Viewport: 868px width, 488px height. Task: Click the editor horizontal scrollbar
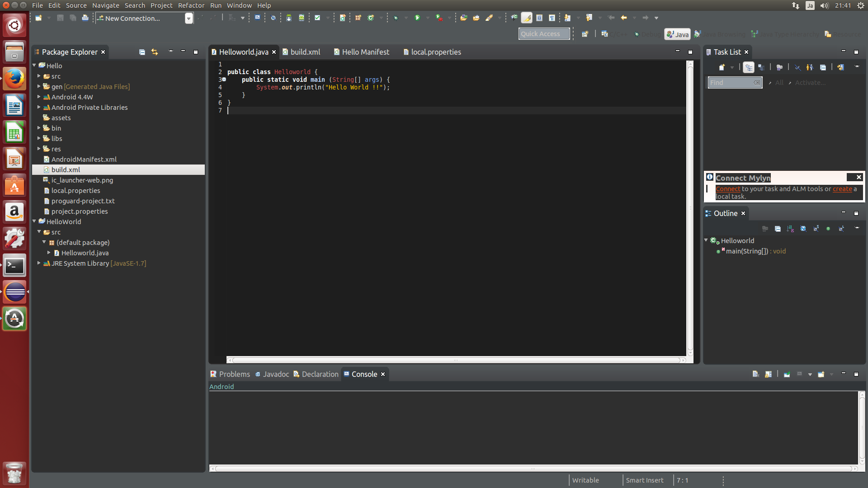click(456, 360)
